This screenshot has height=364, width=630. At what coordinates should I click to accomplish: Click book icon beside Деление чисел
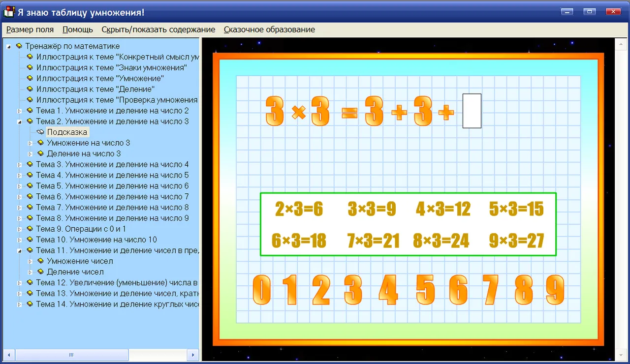(41, 272)
